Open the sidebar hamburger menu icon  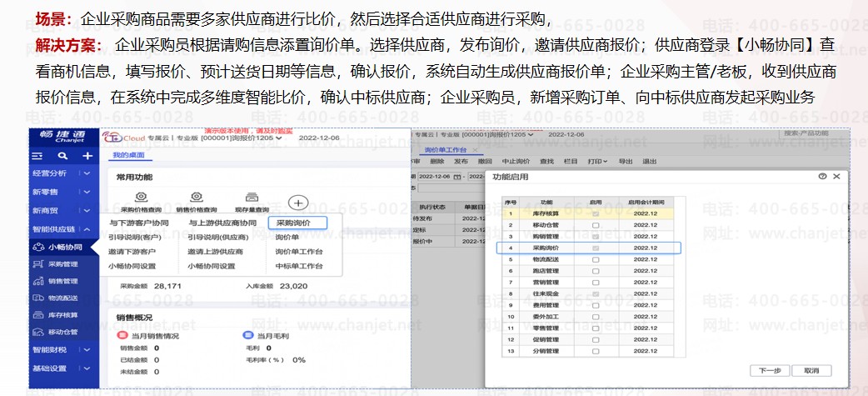tap(37, 156)
